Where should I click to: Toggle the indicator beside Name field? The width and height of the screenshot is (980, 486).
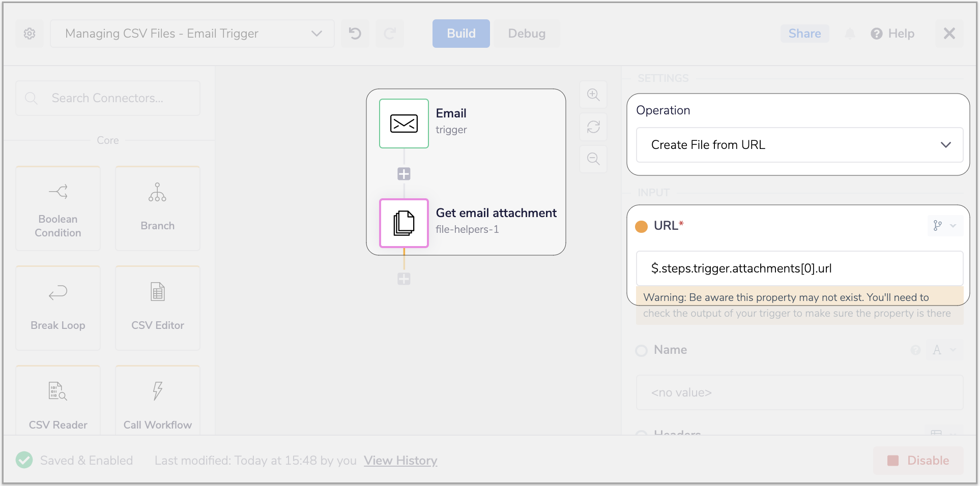[641, 350]
